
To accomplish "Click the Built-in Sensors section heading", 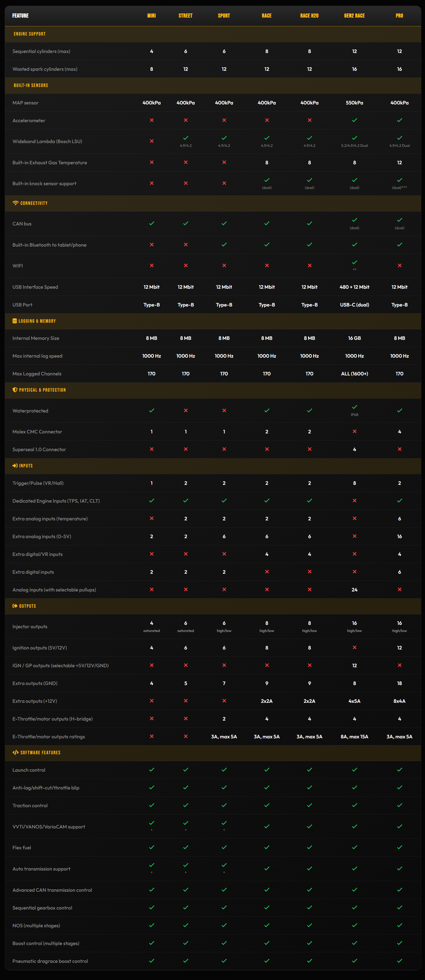I will (31, 85).
